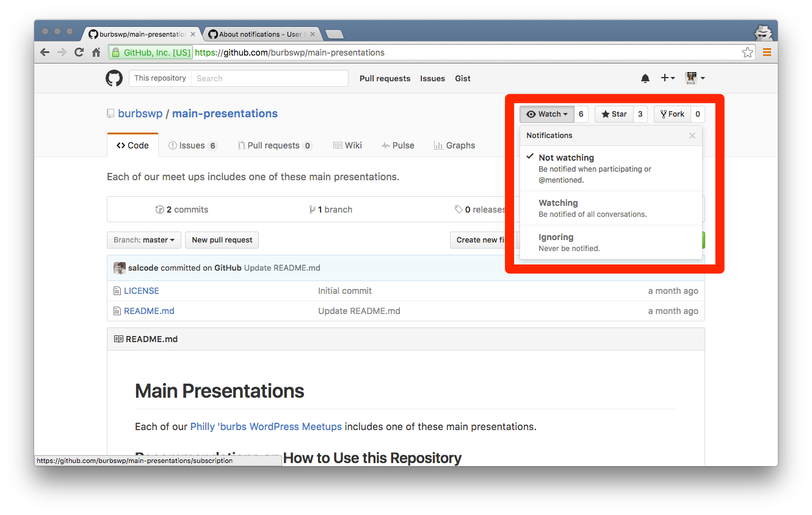Open Pull requests in the top navigation
The height and width of the screenshot is (515, 812).
tap(385, 78)
